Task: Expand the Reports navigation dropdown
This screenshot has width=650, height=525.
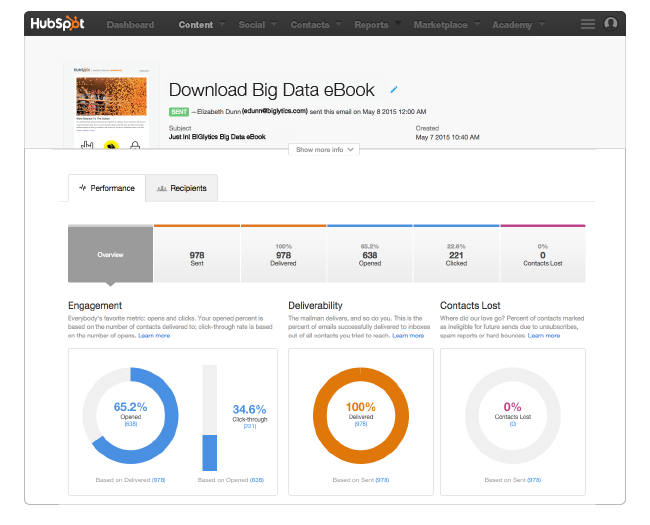Action: click(x=376, y=25)
